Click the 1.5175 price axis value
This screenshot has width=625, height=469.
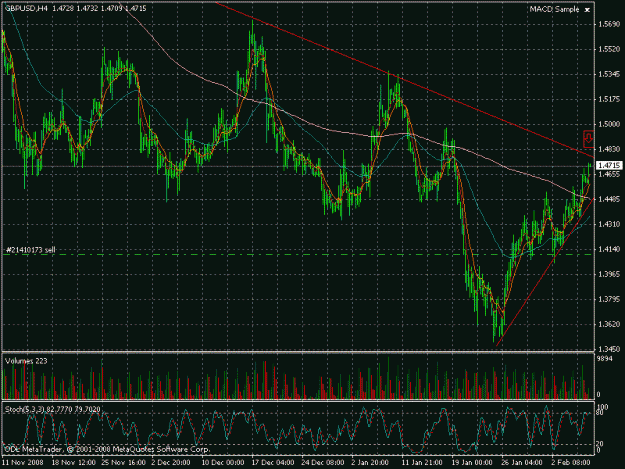609,99
